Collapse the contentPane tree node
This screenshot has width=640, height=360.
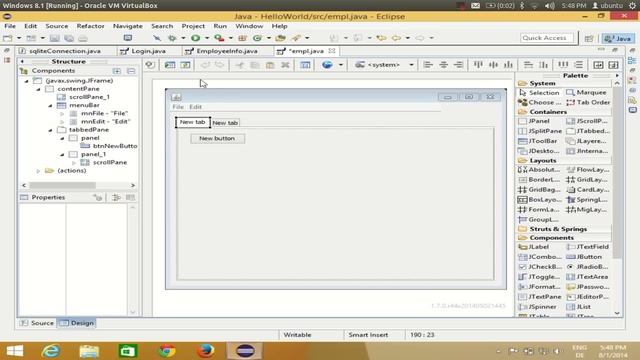38,89
